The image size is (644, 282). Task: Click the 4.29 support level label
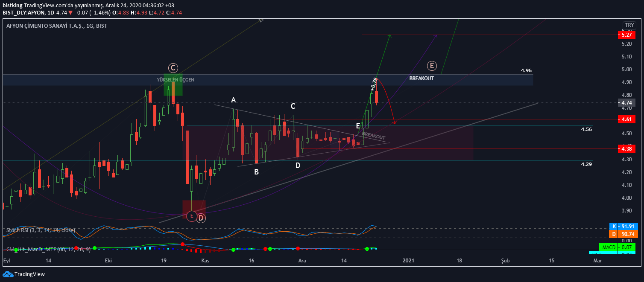[586, 164]
